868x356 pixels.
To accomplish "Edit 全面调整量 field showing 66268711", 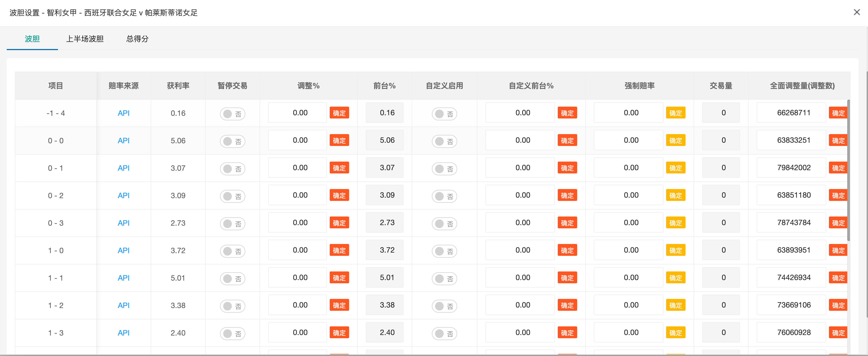I will (791, 113).
